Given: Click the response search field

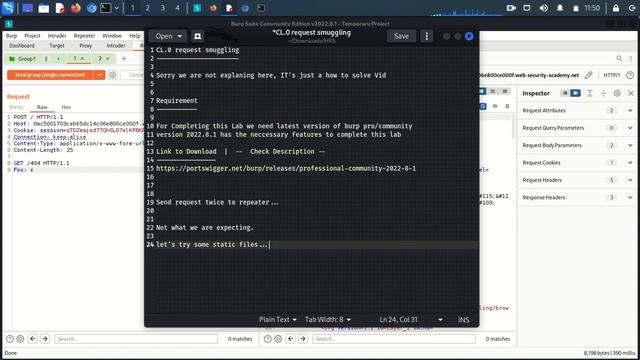Looking at the screenshot, I should 394,339.
